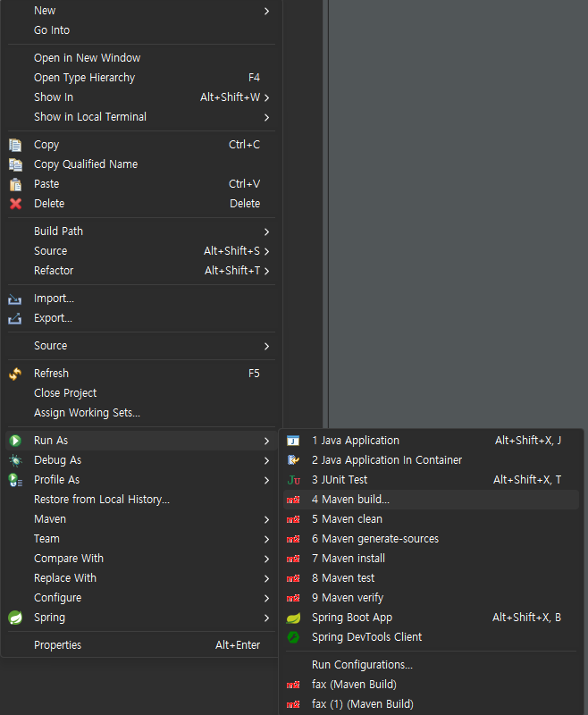This screenshot has width=588, height=715.
Task: Open Properties from context menu
Action: (x=141, y=645)
